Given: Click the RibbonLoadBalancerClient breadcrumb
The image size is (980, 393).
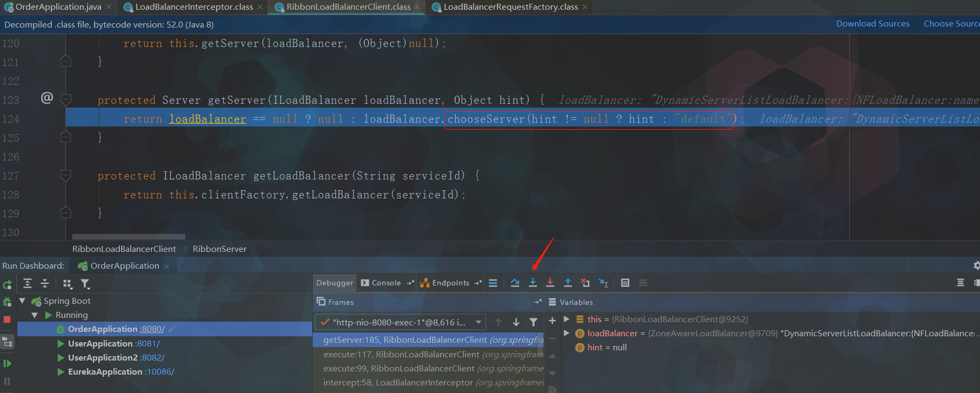Looking at the screenshot, I should click(x=124, y=249).
